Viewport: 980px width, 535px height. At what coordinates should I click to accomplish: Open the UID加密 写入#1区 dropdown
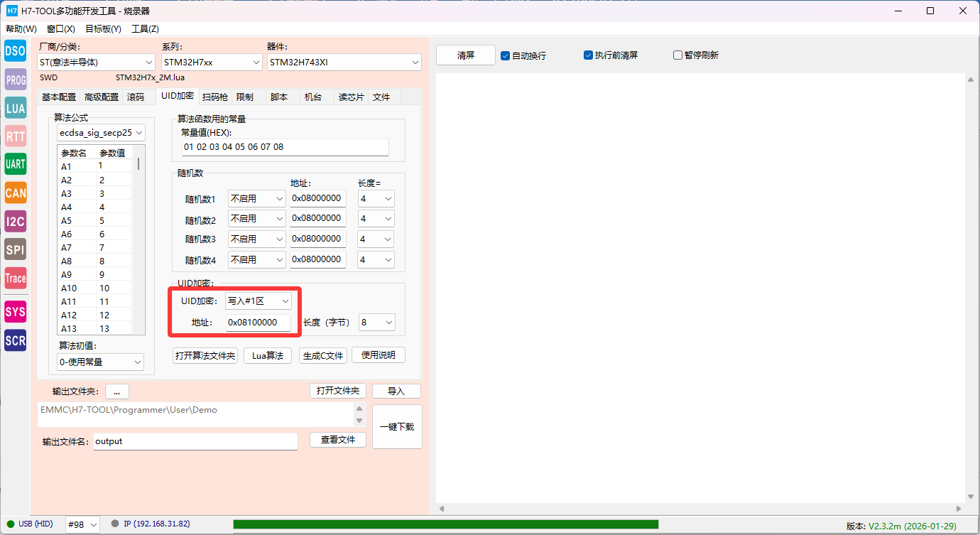point(258,301)
